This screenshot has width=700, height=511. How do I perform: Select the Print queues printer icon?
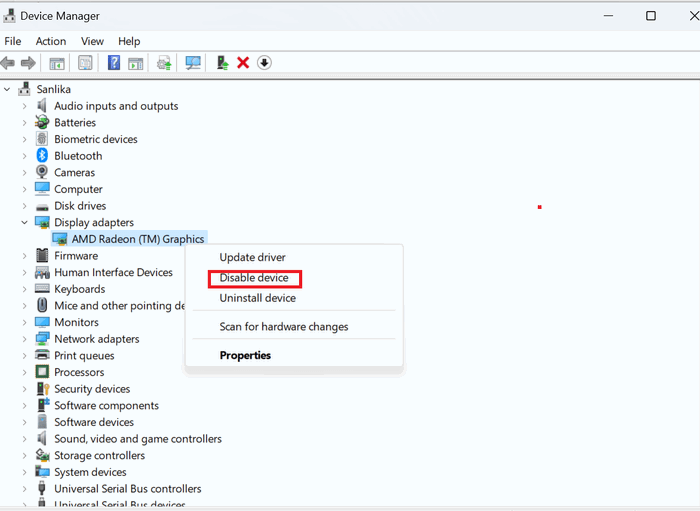tap(42, 355)
